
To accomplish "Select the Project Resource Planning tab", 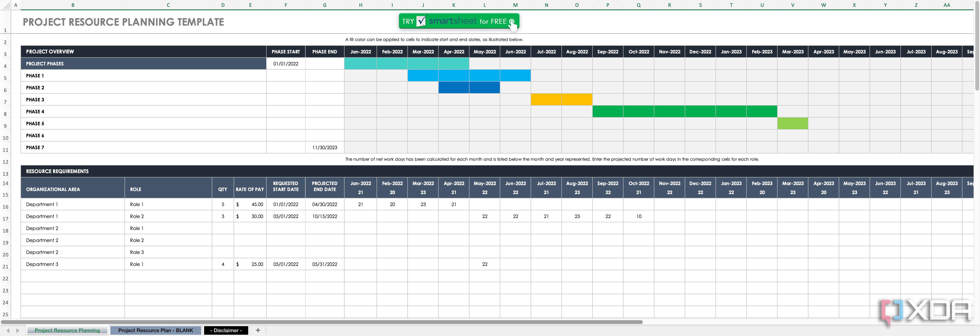I will pyautogui.click(x=67, y=330).
